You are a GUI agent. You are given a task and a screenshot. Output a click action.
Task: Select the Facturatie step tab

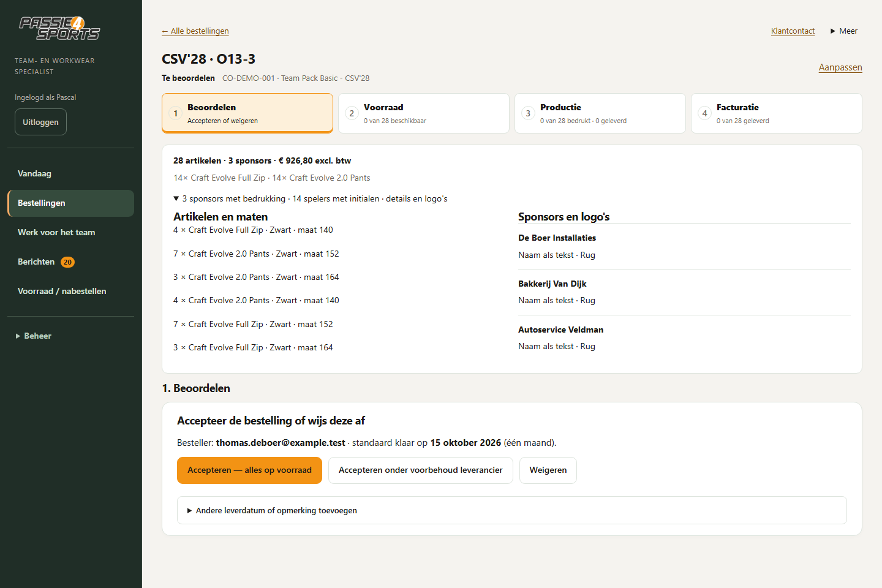click(x=777, y=113)
